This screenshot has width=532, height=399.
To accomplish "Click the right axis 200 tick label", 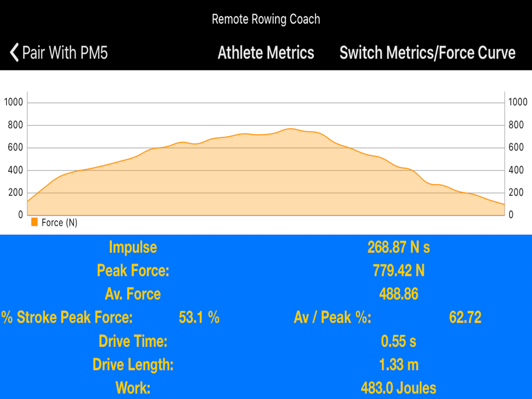I will tap(516, 193).
